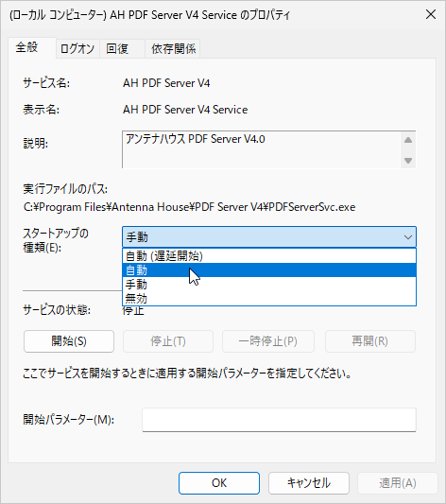Click the disabled 一時停止(P) button
446x504 pixels.
268,341
